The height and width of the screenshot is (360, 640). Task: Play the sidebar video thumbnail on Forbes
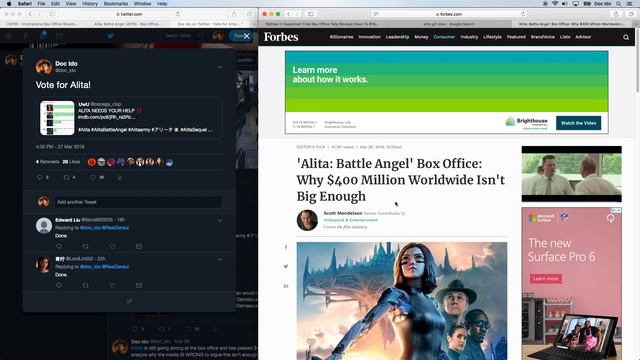click(x=571, y=174)
